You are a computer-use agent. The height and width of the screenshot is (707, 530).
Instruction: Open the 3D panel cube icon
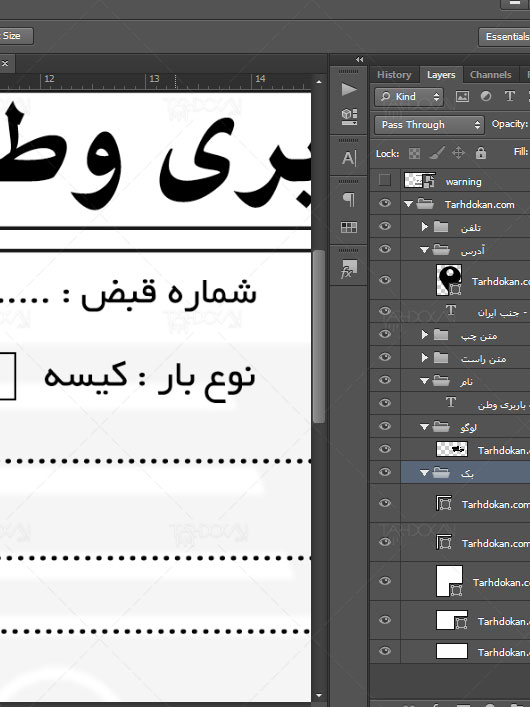click(349, 116)
